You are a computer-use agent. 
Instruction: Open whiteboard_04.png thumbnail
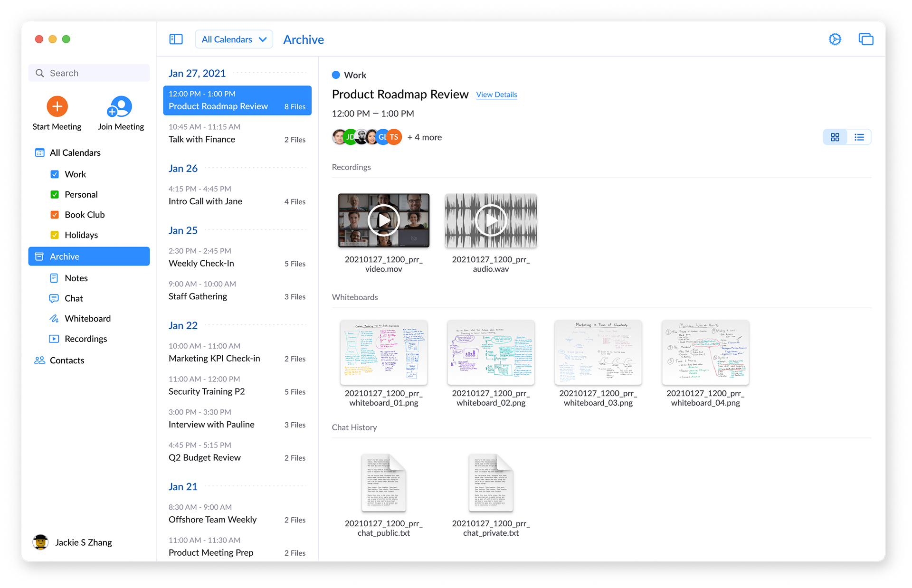[705, 352]
